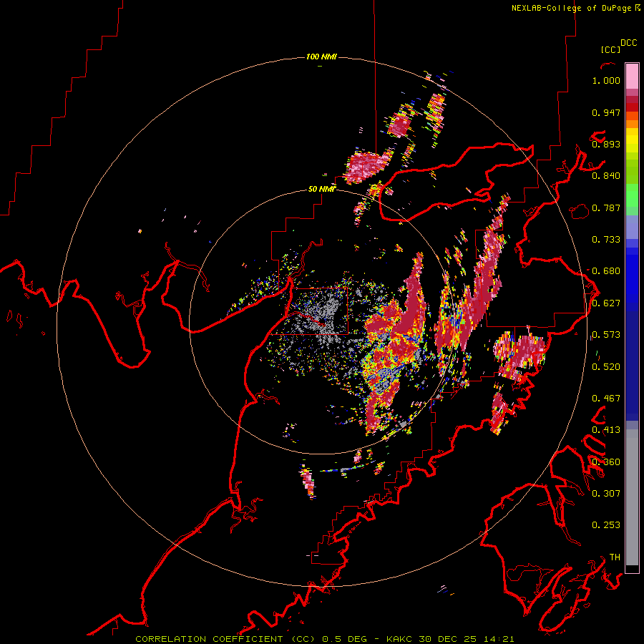This screenshot has width=644, height=644.
Task: Click the 50 NMI range ring label
Action: pos(322,189)
